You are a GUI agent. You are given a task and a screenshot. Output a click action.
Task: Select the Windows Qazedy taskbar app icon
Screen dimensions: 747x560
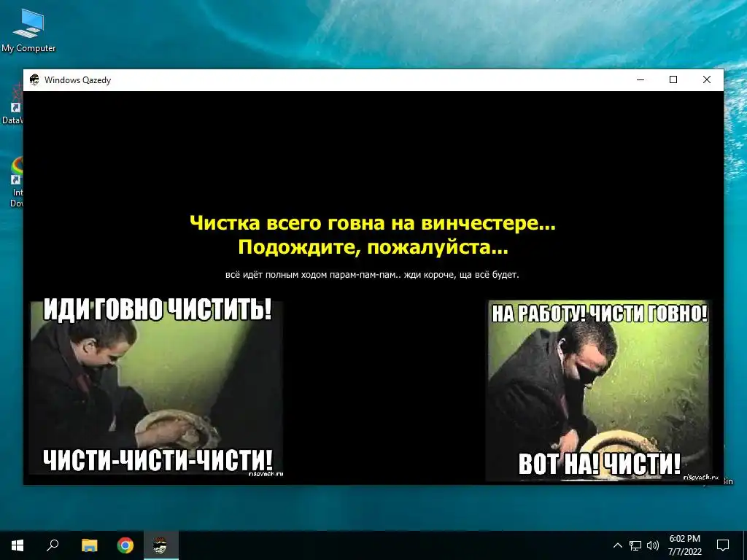(x=160, y=545)
